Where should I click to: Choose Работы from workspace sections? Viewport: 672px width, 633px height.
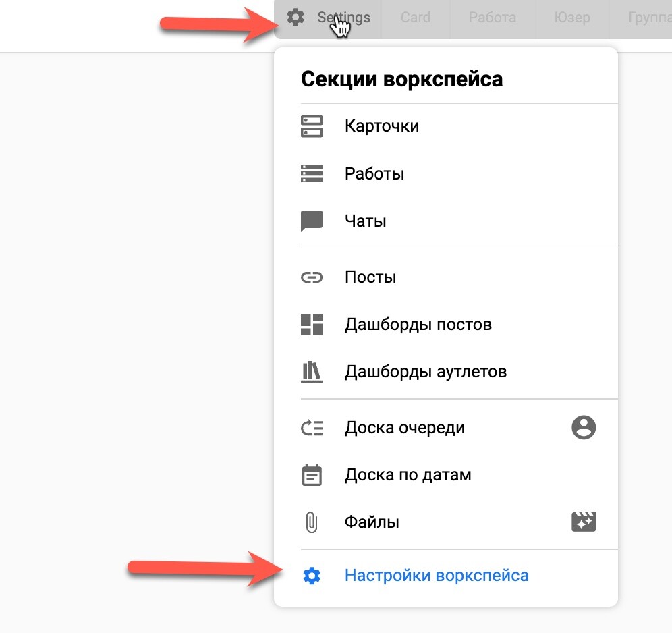(374, 173)
